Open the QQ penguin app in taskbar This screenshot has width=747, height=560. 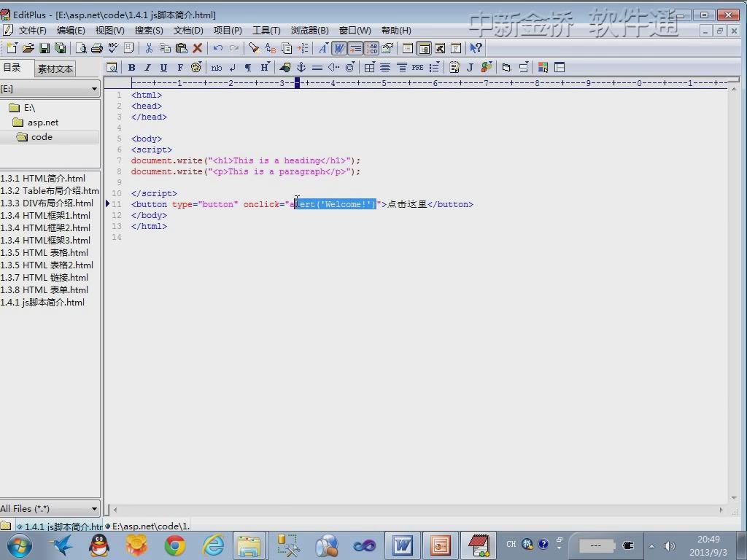99,545
